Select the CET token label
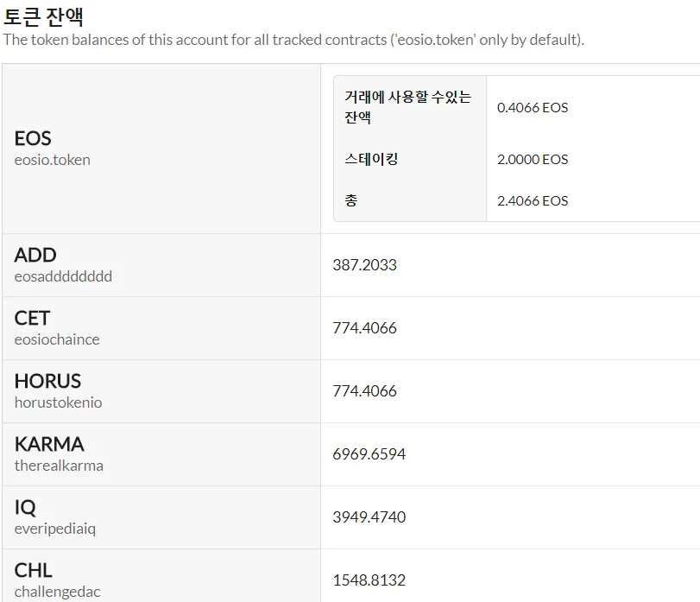Image resolution: width=700 pixels, height=602 pixels. coord(32,319)
